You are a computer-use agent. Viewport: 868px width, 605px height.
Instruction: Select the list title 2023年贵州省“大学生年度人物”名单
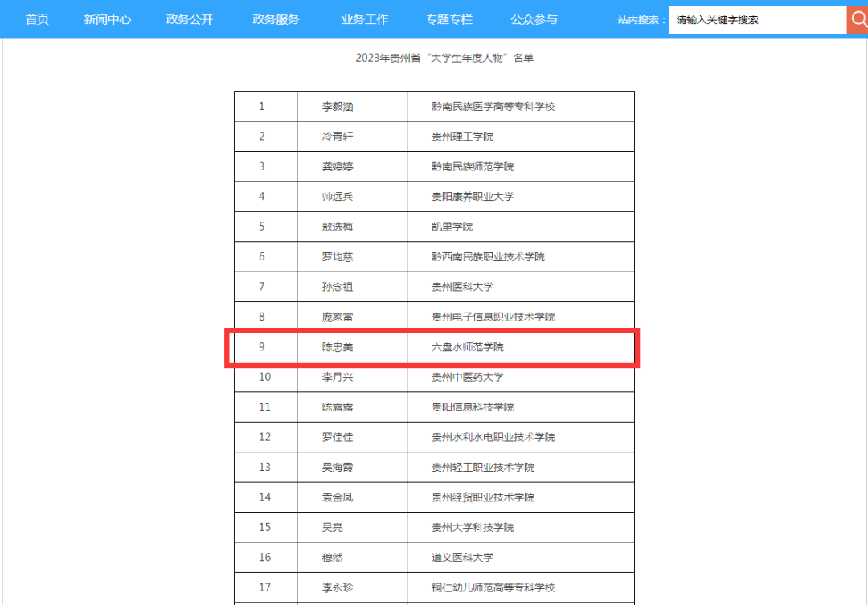(444, 58)
